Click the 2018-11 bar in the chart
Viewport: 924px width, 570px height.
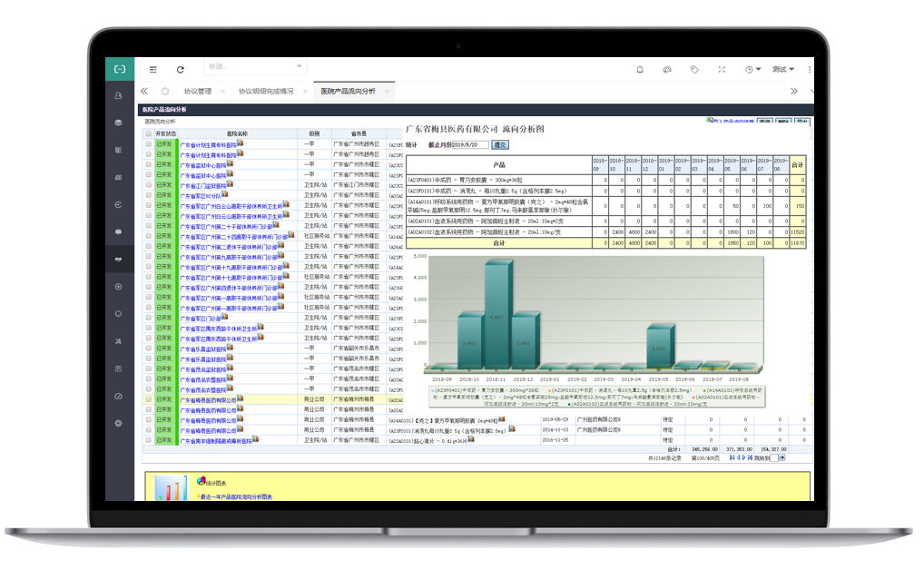coord(497,315)
